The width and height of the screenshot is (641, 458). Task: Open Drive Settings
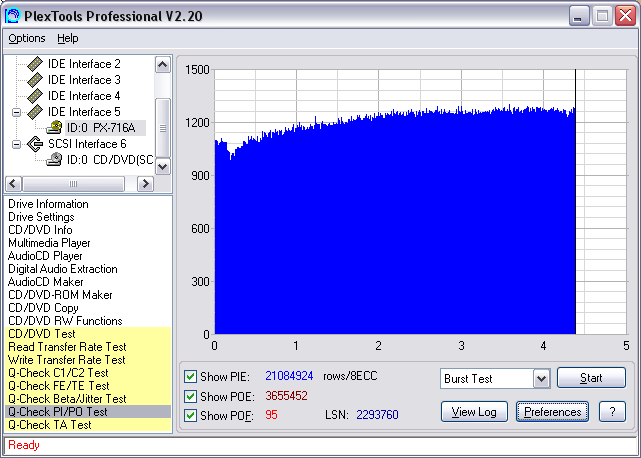click(x=41, y=217)
